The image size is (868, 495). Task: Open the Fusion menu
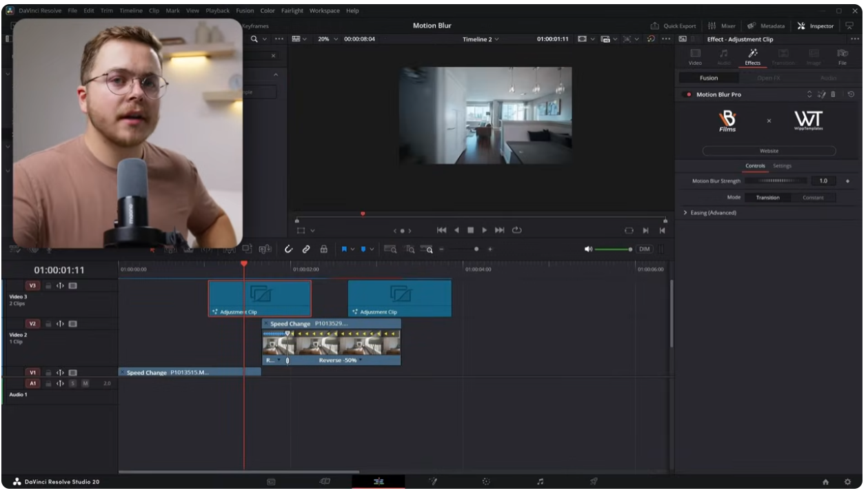pyautogui.click(x=244, y=11)
